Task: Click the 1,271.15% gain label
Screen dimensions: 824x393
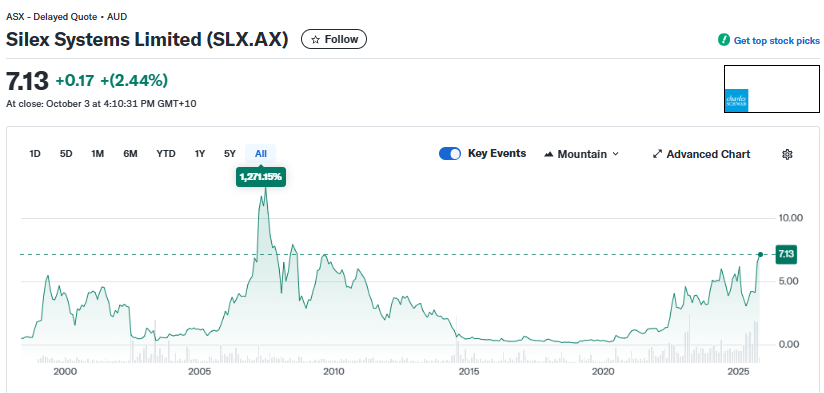Action: click(261, 178)
